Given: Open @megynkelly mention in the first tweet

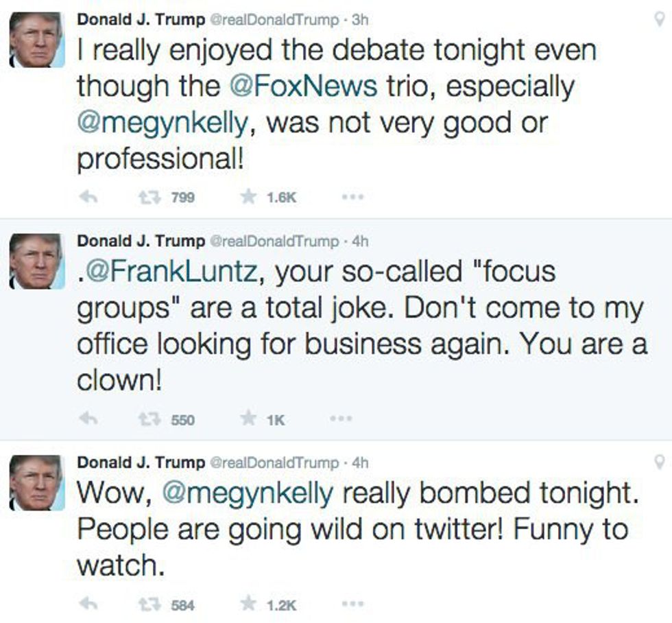Looking at the screenshot, I should click(162, 124).
